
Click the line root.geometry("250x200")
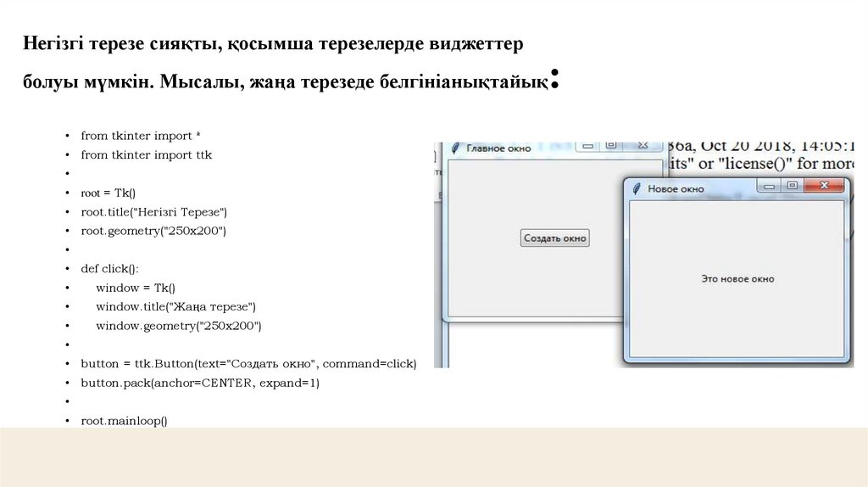pyautogui.click(x=153, y=231)
